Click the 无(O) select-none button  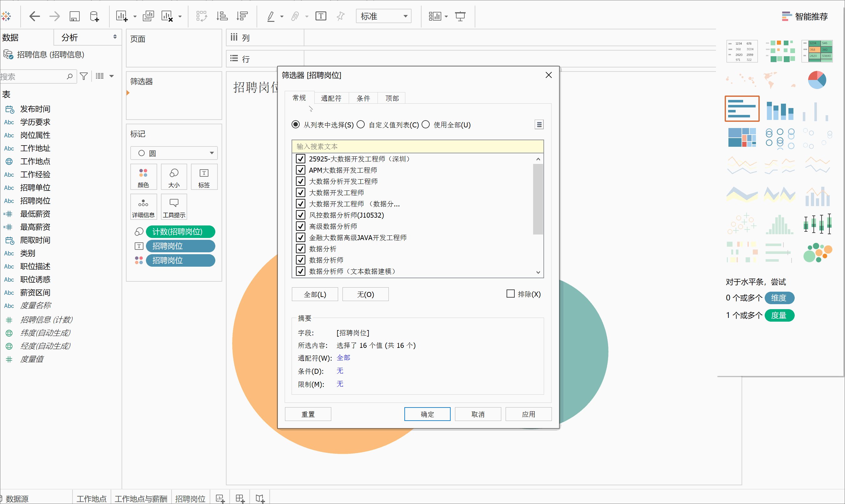coord(365,294)
